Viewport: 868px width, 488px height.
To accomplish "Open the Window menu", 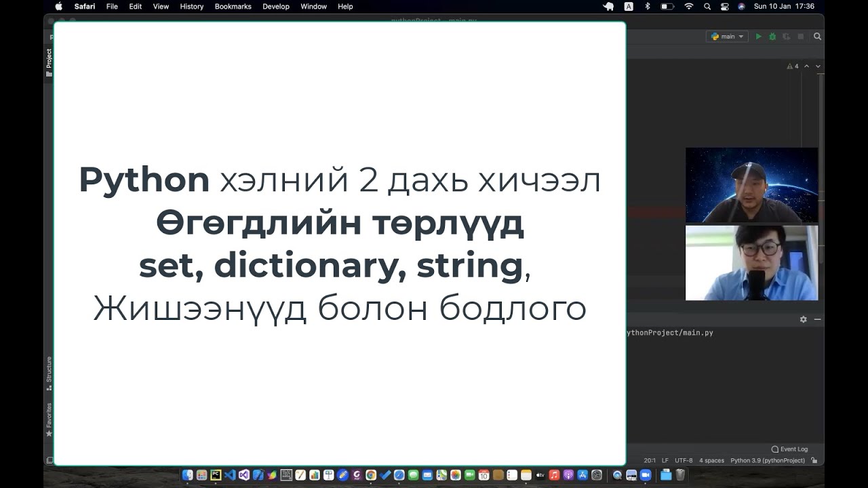I will (313, 6).
